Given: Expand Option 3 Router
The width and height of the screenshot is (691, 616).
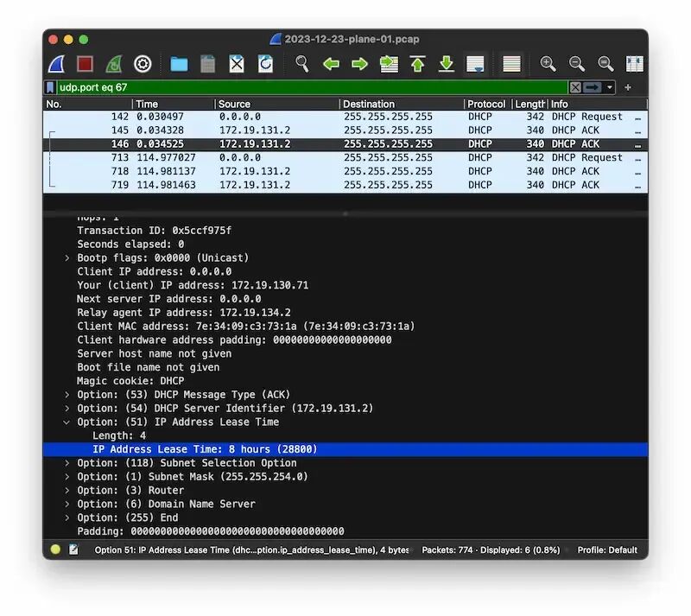Looking at the screenshot, I should coord(67,491).
